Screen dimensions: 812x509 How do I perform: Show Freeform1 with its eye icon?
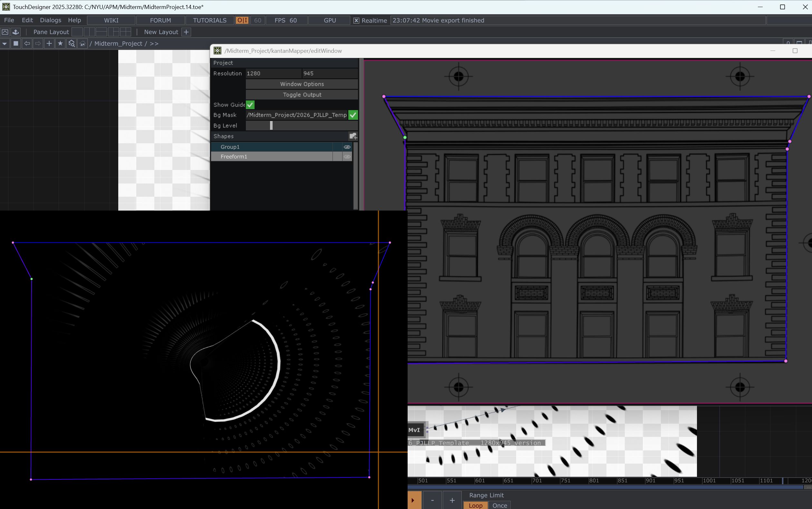[347, 156]
